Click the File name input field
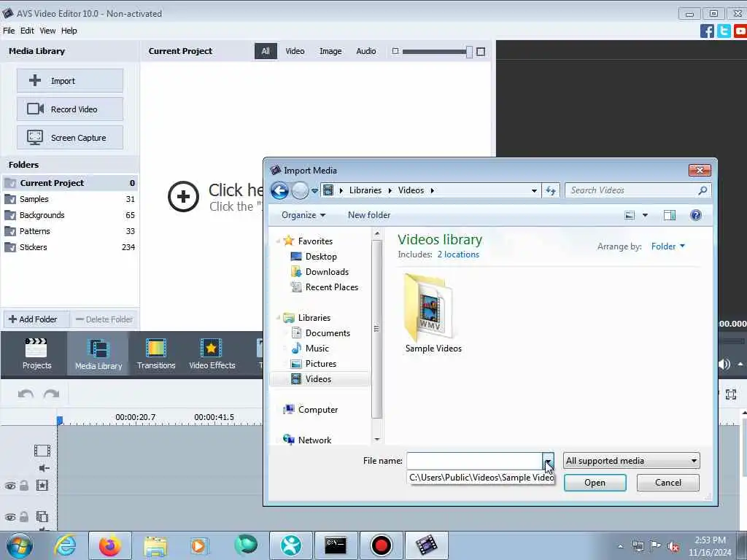 click(x=474, y=461)
